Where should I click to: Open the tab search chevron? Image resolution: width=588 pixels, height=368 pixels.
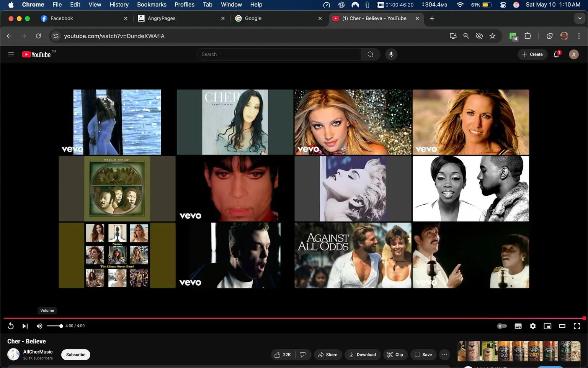579,18
